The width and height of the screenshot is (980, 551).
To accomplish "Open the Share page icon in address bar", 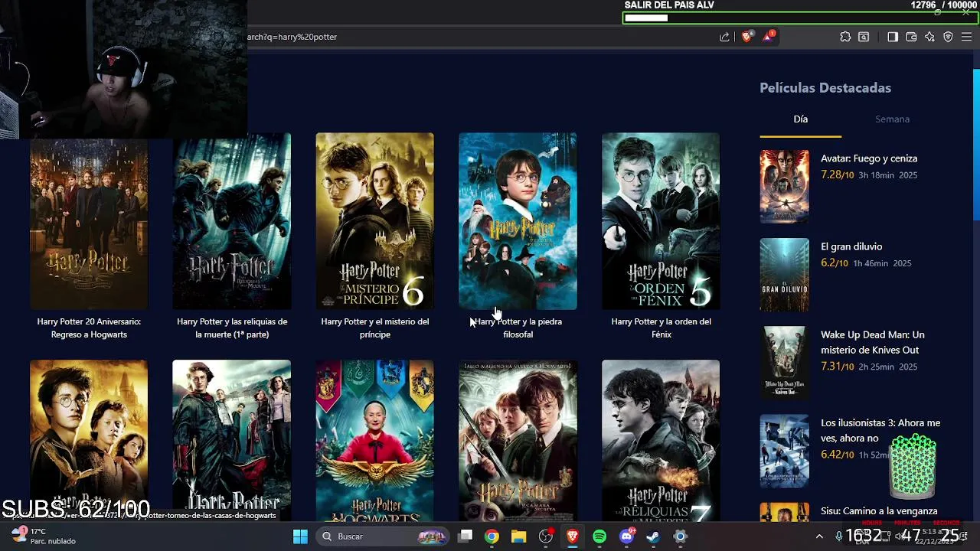I will 724,37.
